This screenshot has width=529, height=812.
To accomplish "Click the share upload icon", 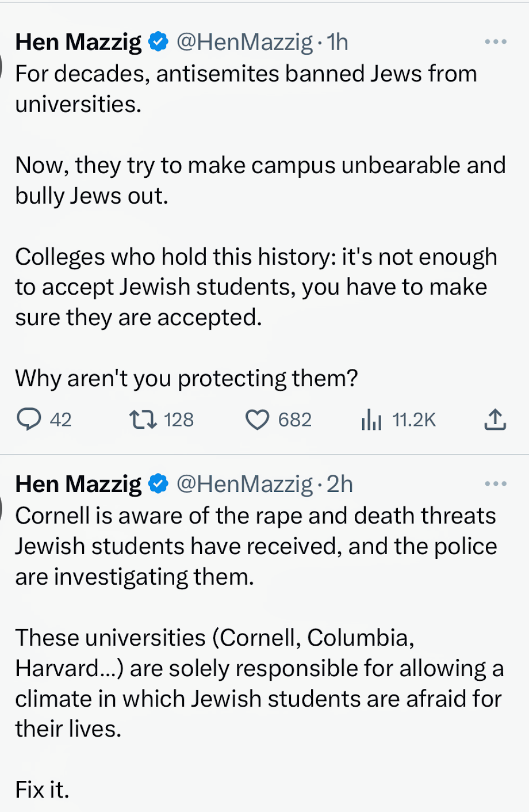I will tap(494, 420).
